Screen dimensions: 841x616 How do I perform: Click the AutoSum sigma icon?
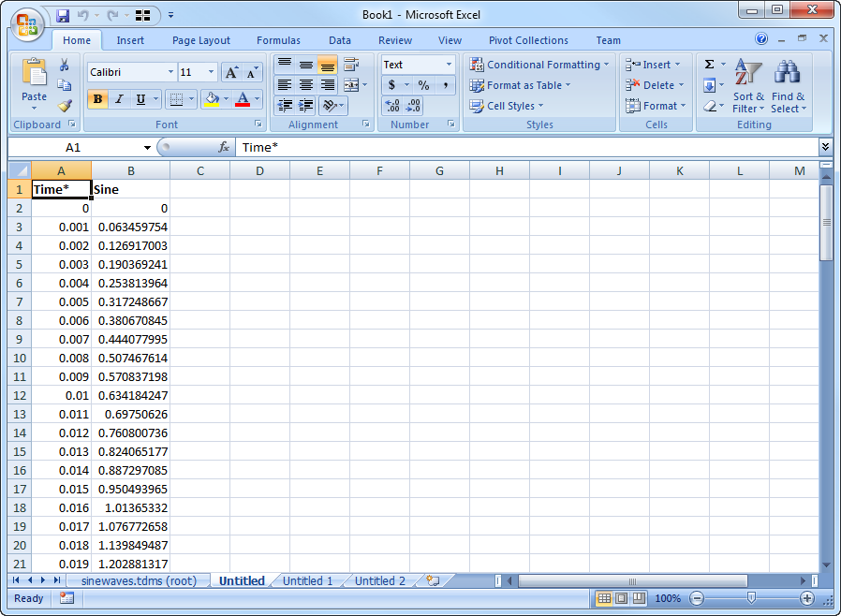tap(709, 65)
